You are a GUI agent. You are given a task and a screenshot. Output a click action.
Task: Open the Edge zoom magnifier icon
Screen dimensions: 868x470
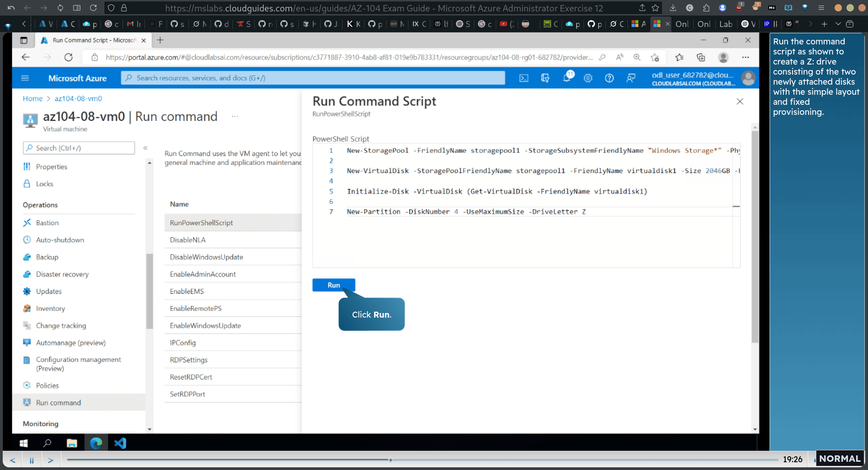tap(637, 57)
